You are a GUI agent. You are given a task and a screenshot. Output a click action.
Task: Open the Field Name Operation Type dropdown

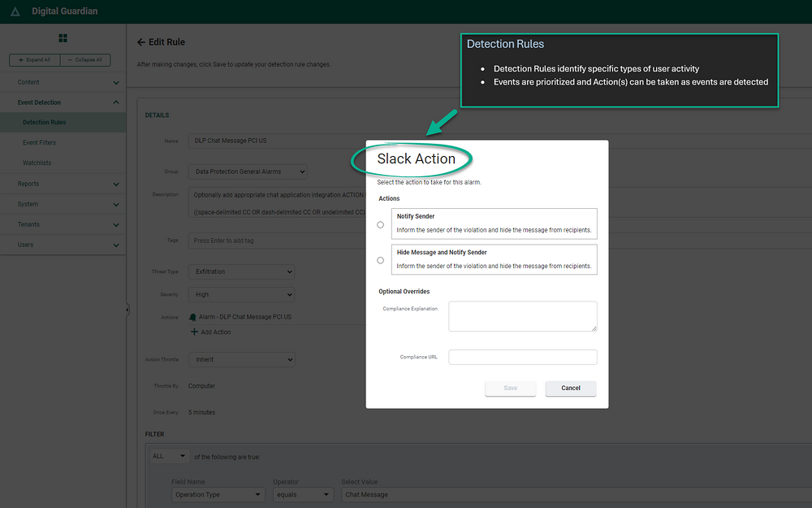[218, 494]
